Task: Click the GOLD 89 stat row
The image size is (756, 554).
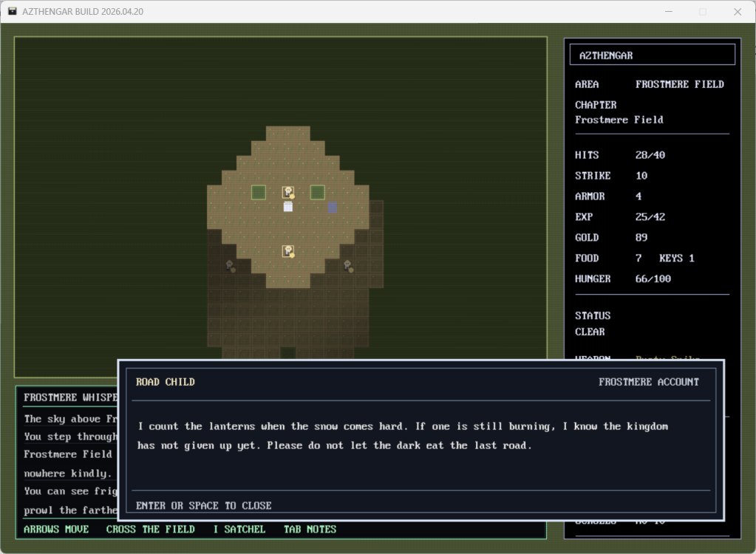Action: (612, 237)
